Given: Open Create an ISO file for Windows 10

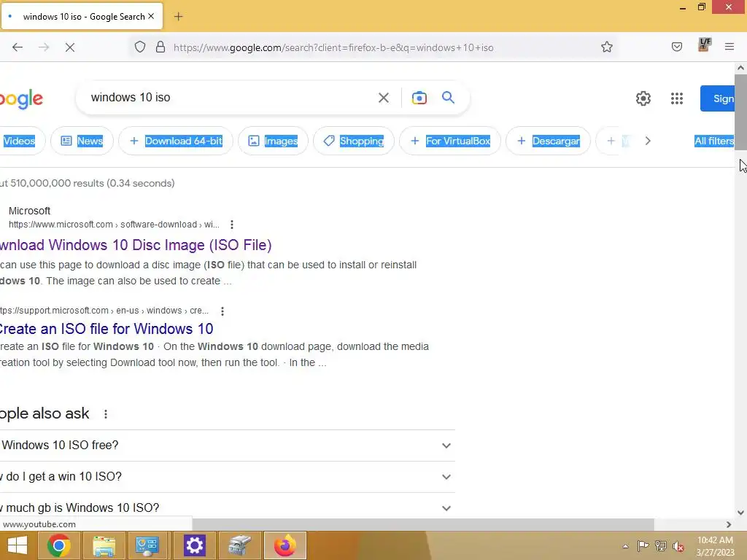Looking at the screenshot, I should tap(107, 329).
